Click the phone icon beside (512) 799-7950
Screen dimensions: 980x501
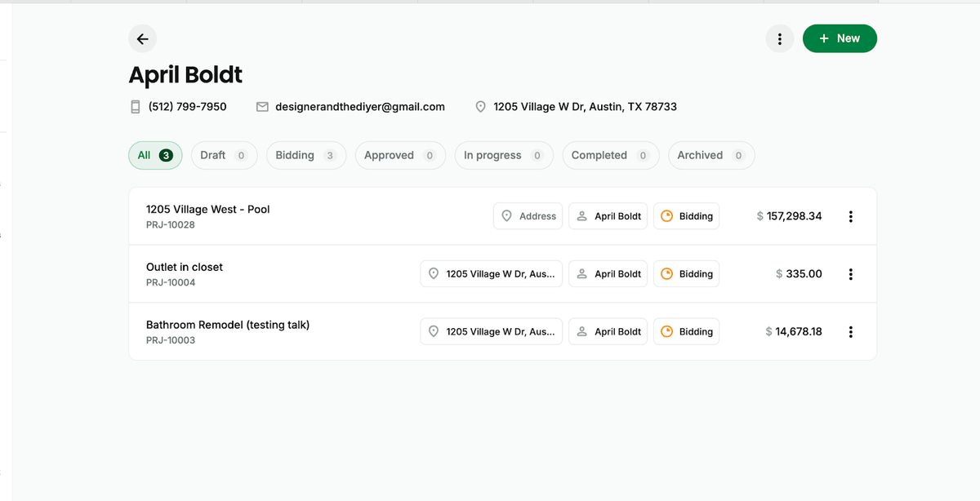pos(136,107)
